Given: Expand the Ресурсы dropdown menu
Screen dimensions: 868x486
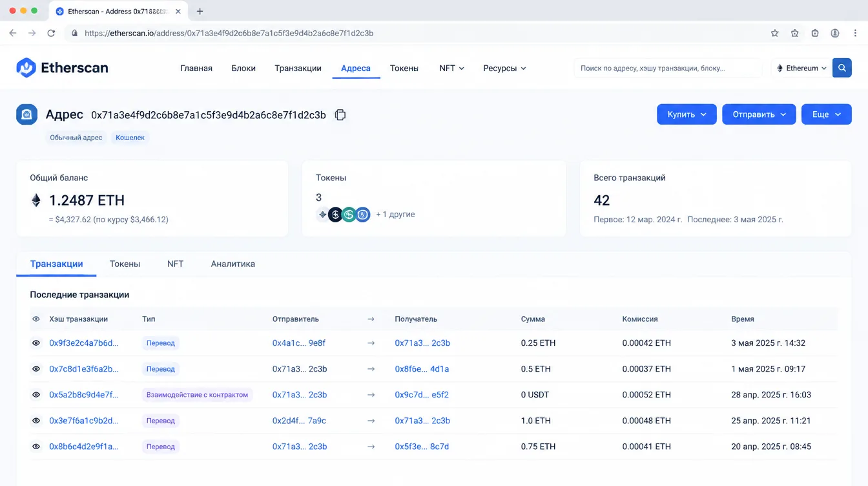Looking at the screenshot, I should pyautogui.click(x=504, y=68).
